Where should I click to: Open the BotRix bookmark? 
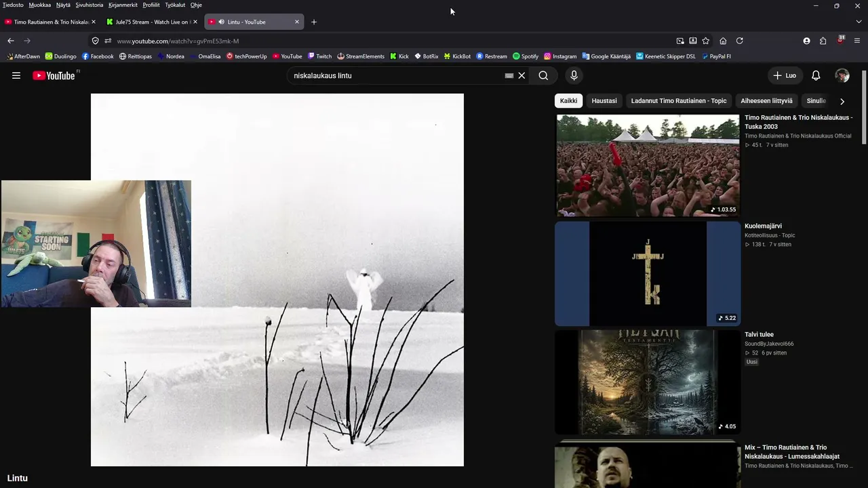427,56
